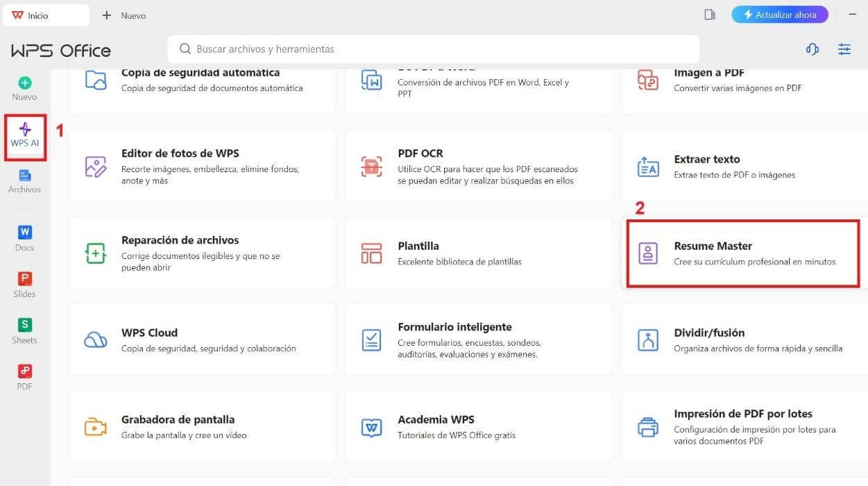Open the Copia de seguridad automática title
The width and height of the screenshot is (868, 486).
coord(201,72)
